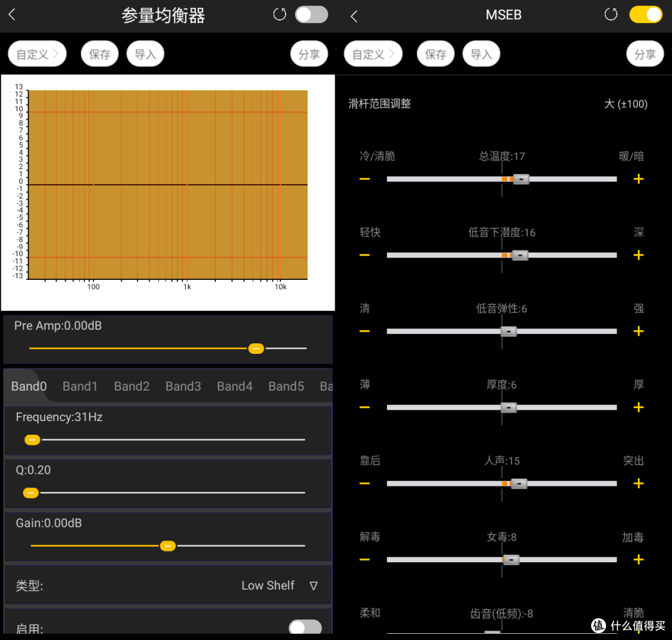
Task: Select the Band4 tab
Action: tap(235, 386)
